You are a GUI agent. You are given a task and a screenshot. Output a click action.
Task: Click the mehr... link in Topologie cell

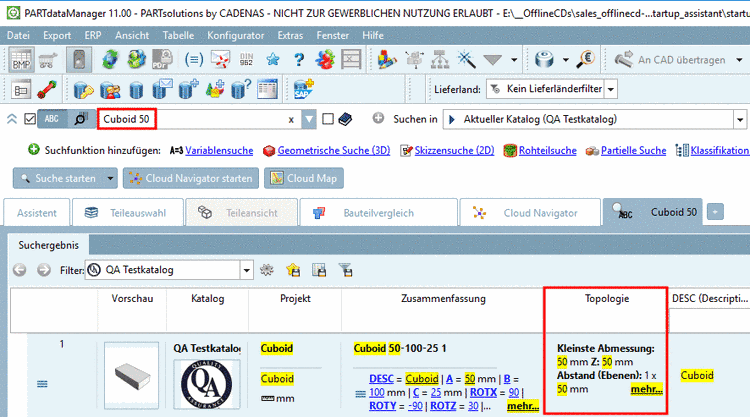pos(647,389)
